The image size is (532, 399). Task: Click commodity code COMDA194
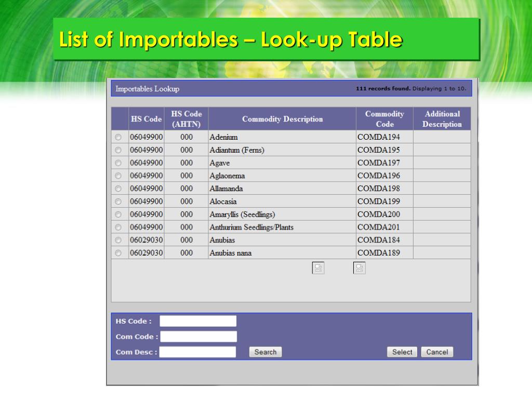[379, 137]
